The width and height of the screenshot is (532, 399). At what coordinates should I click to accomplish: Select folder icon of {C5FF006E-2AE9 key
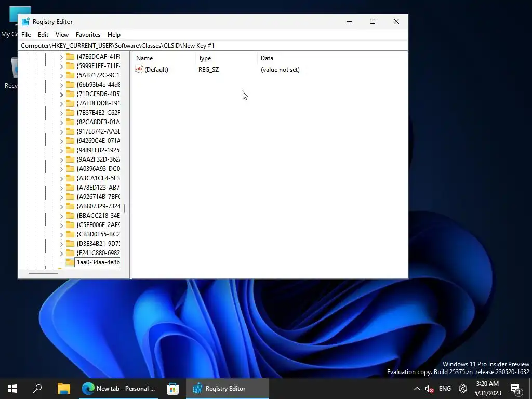pos(70,224)
